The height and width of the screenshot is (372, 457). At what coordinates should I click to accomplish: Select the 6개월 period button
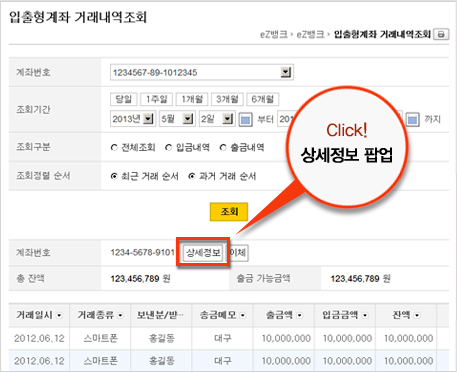(263, 99)
